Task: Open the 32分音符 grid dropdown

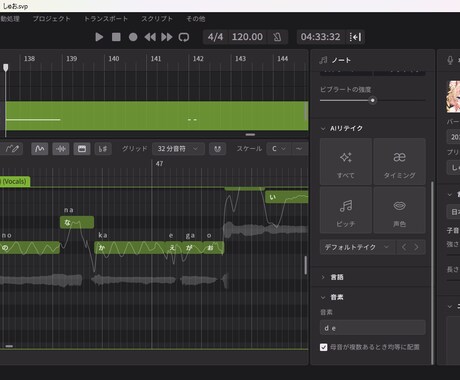Action: (x=178, y=149)
